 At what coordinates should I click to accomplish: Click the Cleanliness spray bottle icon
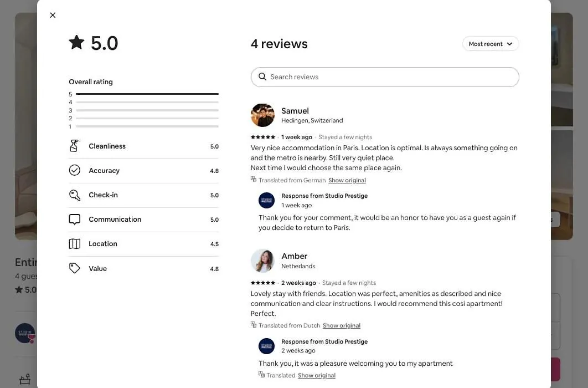coord(74,146)
